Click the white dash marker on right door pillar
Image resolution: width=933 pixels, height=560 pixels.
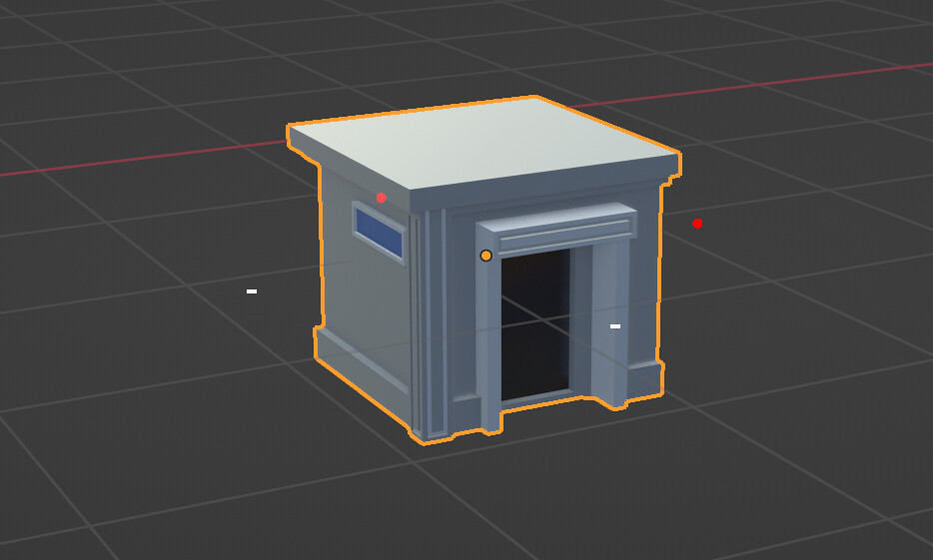[x=615, y=326]
